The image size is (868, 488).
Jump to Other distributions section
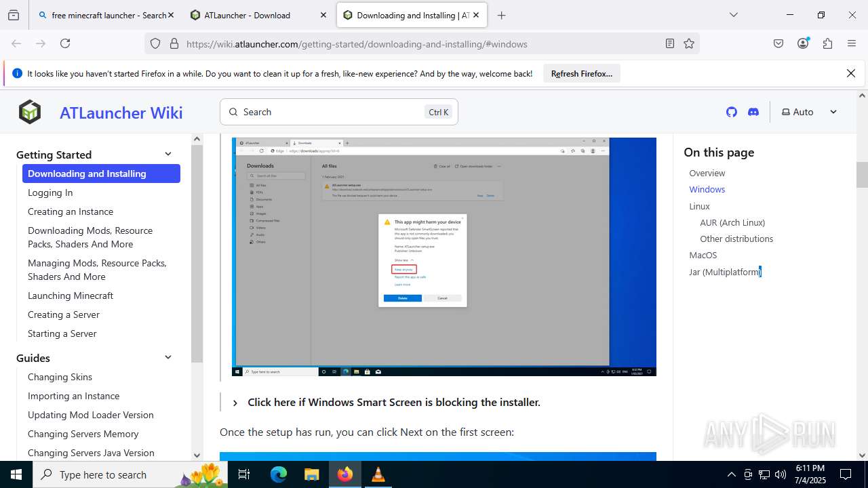736,239
